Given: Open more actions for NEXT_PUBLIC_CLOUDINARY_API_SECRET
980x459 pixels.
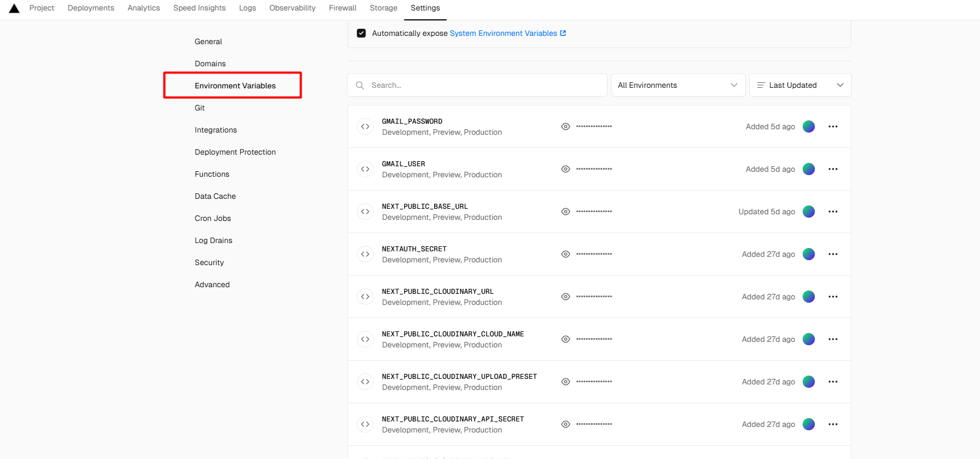Looking at the screenshot, I should pyautogui.click(x=833, y=424).
